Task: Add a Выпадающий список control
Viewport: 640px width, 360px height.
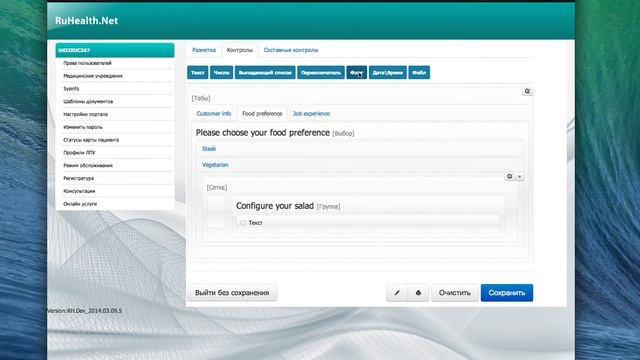Action: [x=265, y=73]
